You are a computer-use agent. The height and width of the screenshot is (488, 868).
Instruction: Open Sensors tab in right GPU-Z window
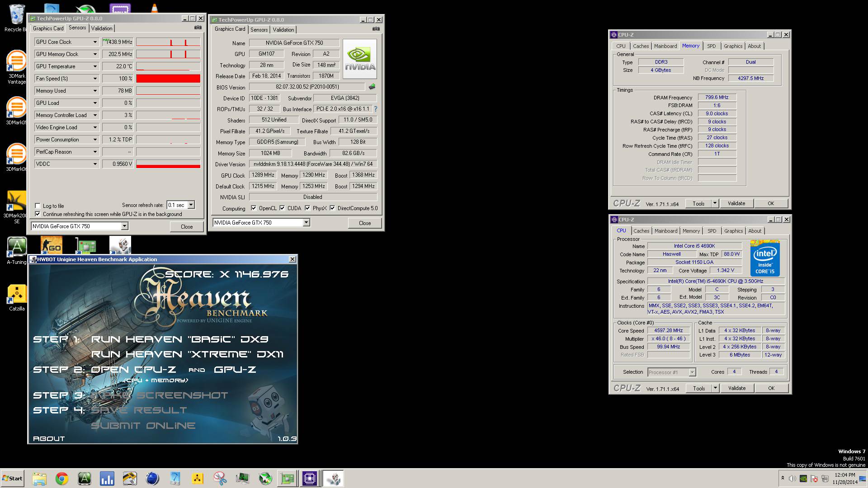coord(259,30)
